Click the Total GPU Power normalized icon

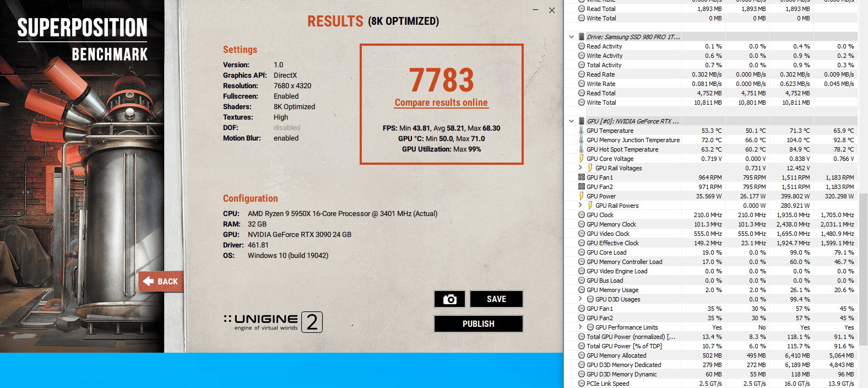click(x=582, y=337)
